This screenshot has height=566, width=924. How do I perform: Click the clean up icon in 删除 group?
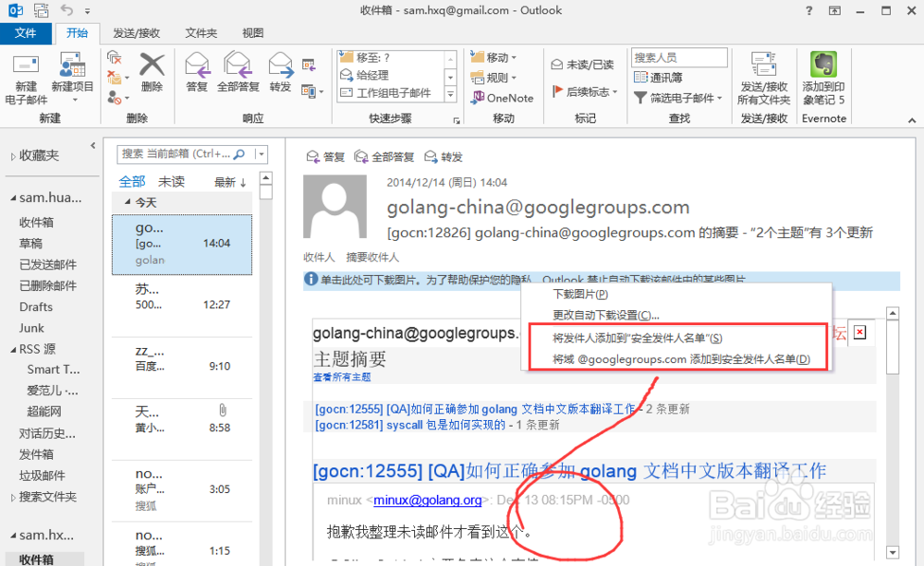(116, 78)
